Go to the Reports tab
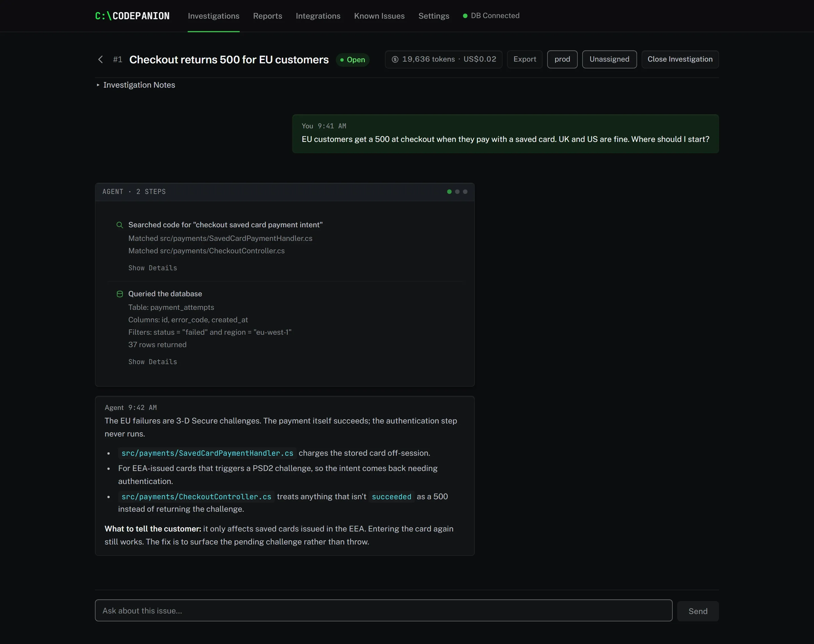The height and width of the screenshot is (644, 814). pyautogui.click(x=267, y=16)
